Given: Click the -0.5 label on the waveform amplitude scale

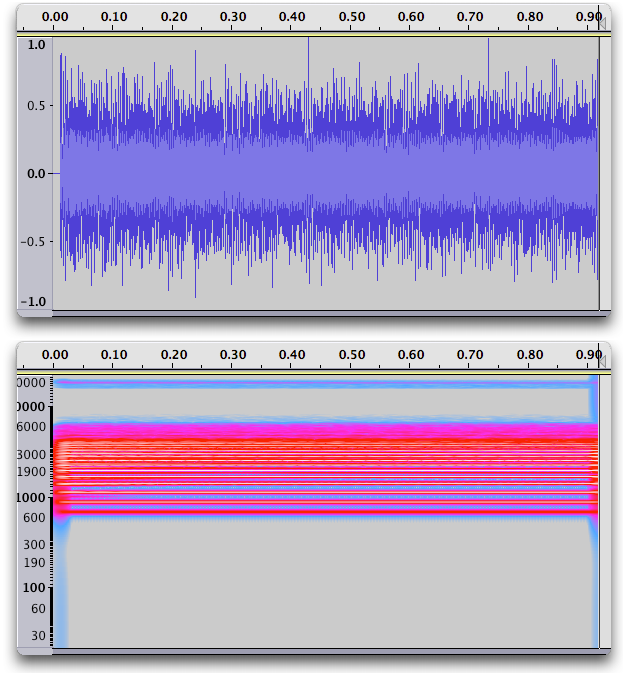Looking at the screenshot, I should point(34,241).
